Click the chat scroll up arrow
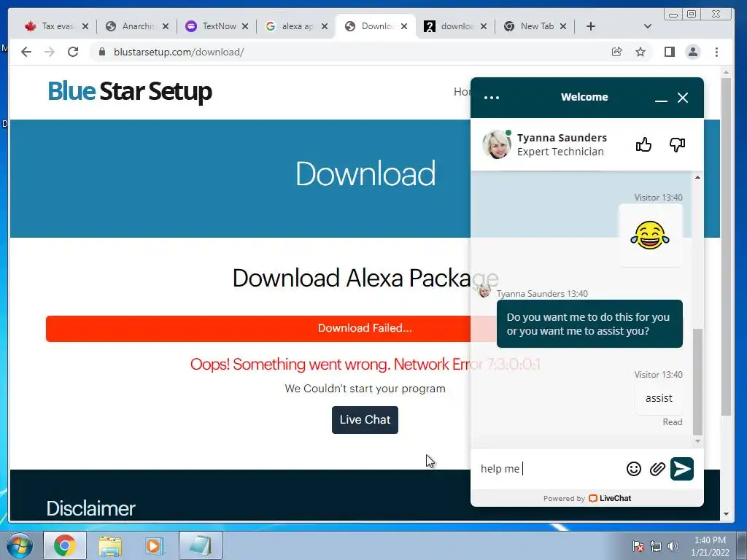The height and width of the screenshot is (560, 747). click(697, 177)
